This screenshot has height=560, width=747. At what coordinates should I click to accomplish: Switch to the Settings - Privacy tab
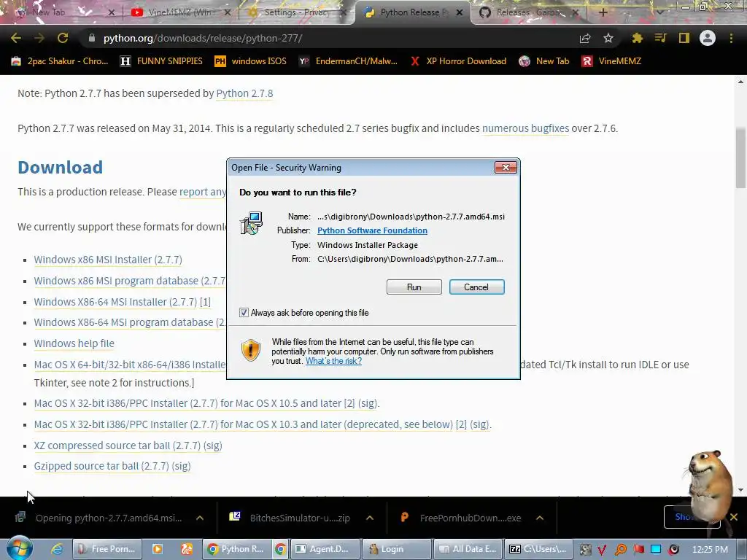coord(296,12)
